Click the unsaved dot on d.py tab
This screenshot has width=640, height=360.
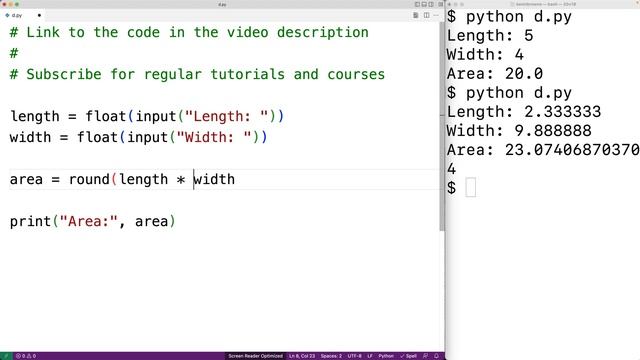click(39, 16)
